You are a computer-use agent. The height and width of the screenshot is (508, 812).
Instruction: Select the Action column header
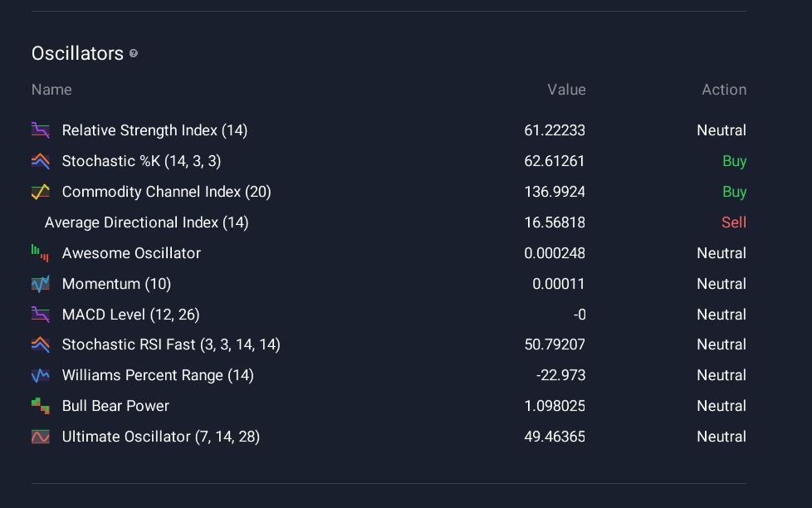(723, 90)
